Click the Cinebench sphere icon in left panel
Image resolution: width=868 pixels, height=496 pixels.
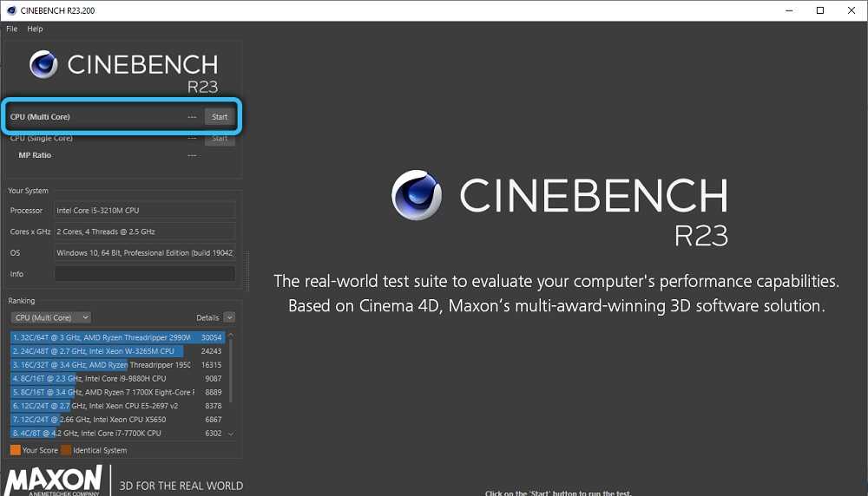tap(43, 64)
